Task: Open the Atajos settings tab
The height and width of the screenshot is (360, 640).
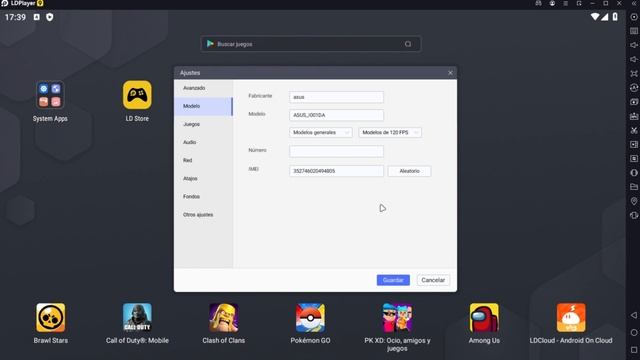Action: [203, 178]
